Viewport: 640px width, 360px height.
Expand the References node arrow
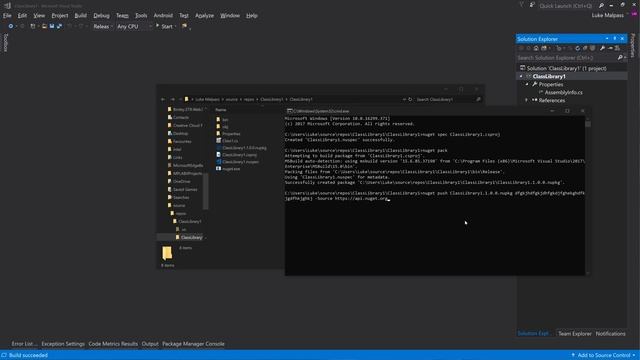click(x=527, y=100)
